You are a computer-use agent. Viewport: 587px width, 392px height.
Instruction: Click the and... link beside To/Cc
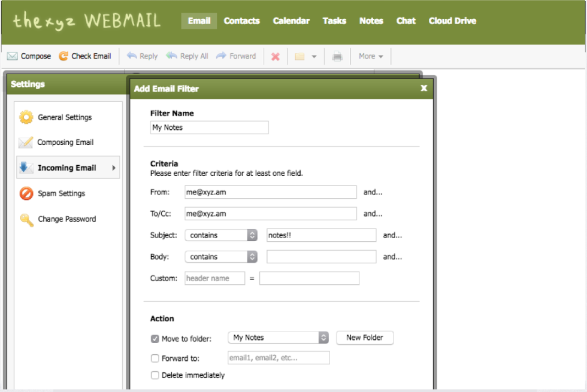pos(373,214)
